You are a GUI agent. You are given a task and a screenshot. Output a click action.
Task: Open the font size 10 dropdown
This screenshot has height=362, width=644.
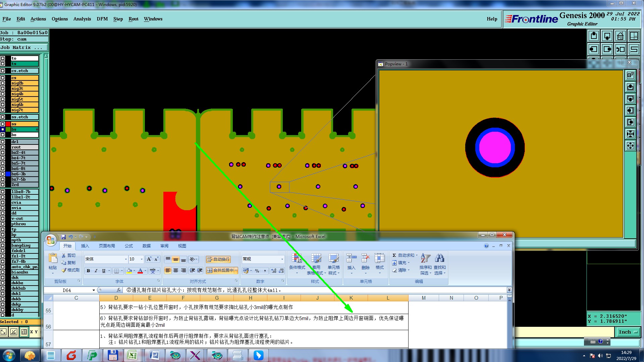click(142, 259)
